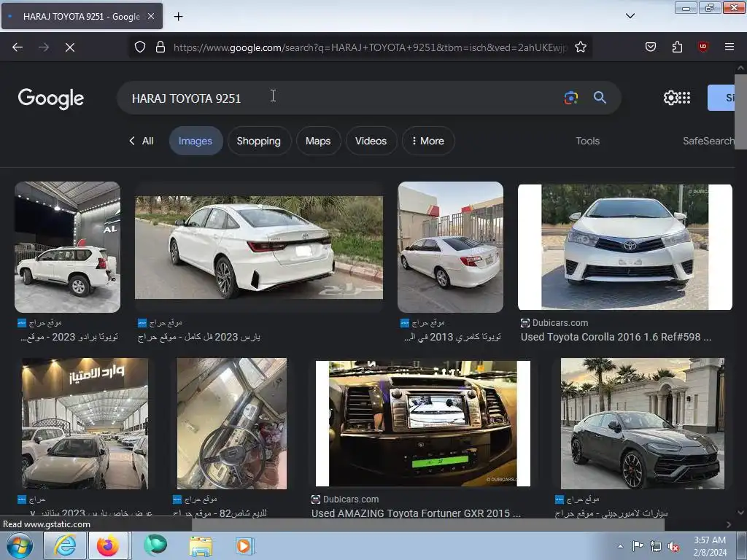Open the car showroom hall thumbnail
This screenshot has height=560, width=747.
[85, 424]
